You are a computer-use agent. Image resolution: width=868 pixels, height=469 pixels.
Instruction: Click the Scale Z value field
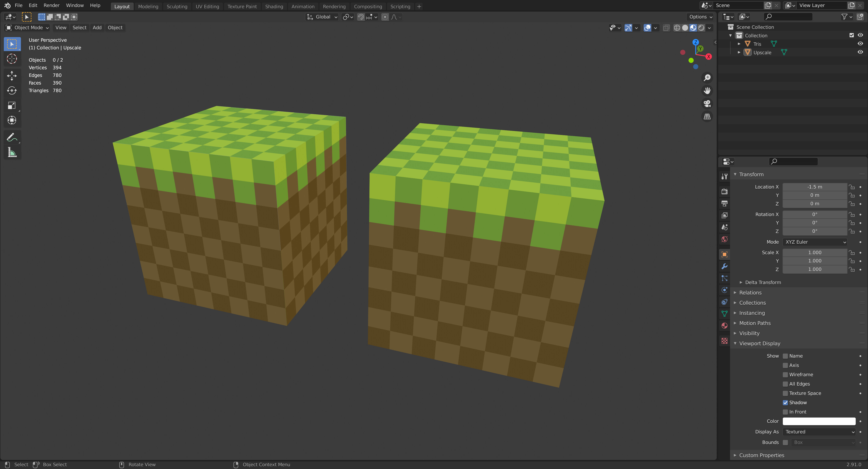[814, 269]
